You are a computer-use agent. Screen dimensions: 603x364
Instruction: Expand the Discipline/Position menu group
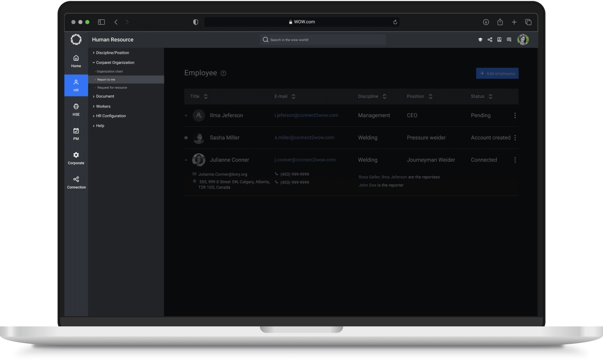(x=112, y=53)
